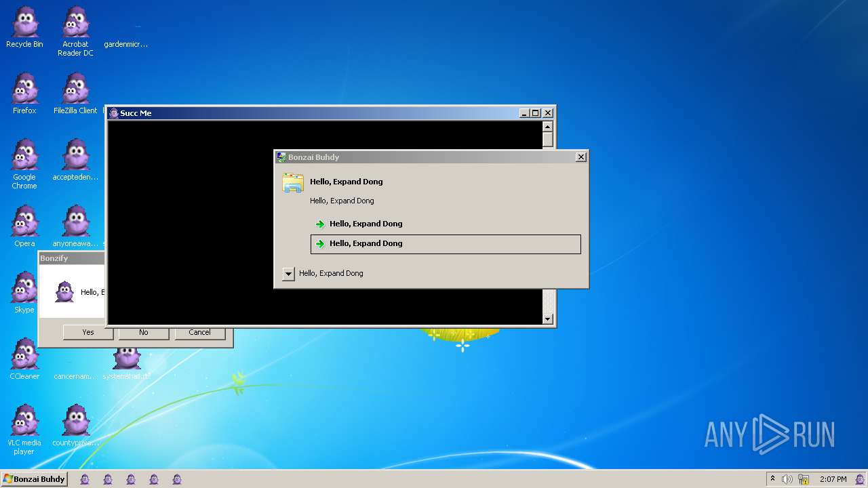The width and height of the screenshot is (868, 488).
Task: Choose the outlined Hello, Expand Dong command link
Action: click(446, 244)
